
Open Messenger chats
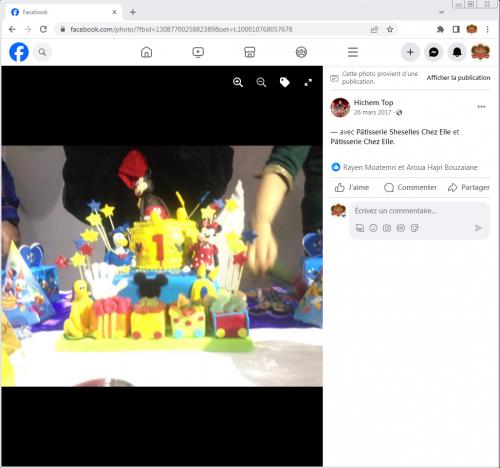coord(434,52)
